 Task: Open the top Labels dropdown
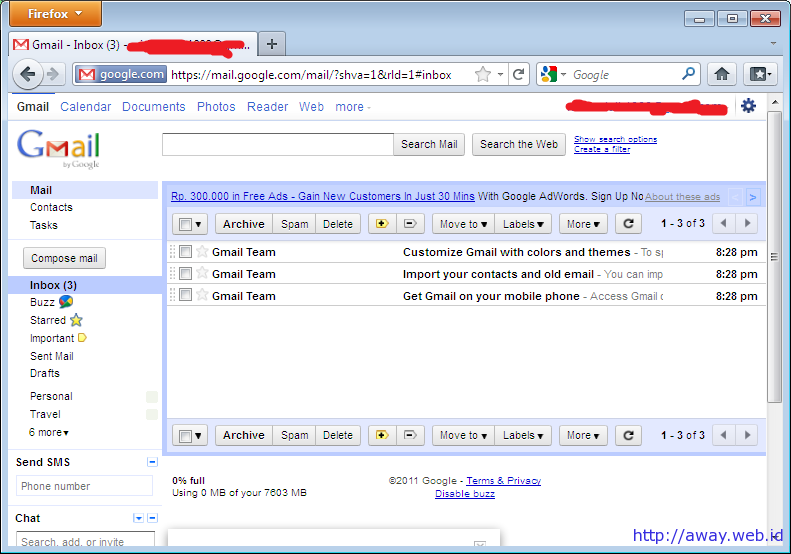[523, 224]
